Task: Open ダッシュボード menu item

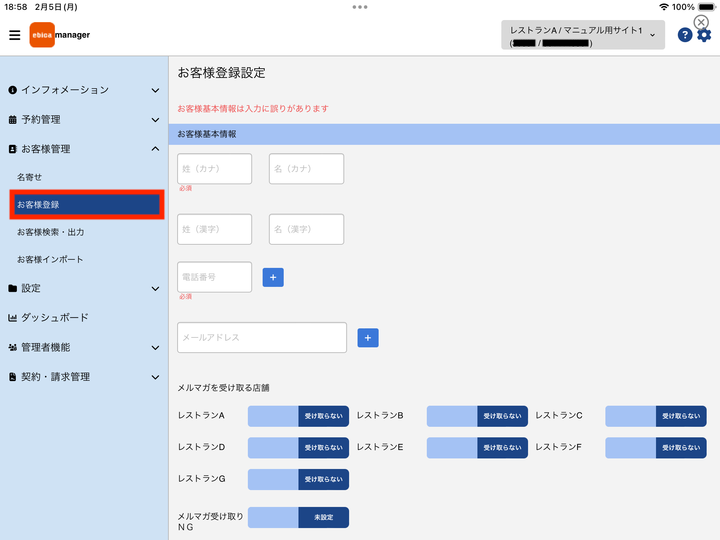Action: pos(55,318)
